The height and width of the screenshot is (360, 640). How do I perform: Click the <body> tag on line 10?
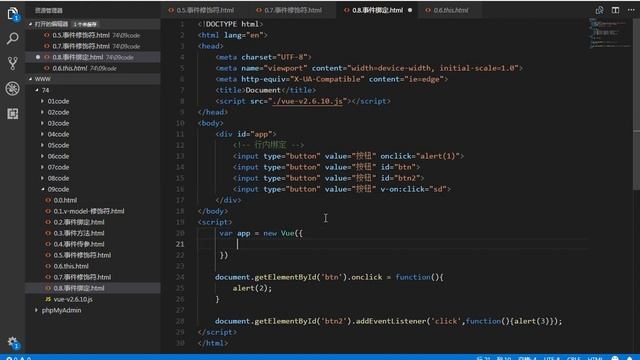211,123
